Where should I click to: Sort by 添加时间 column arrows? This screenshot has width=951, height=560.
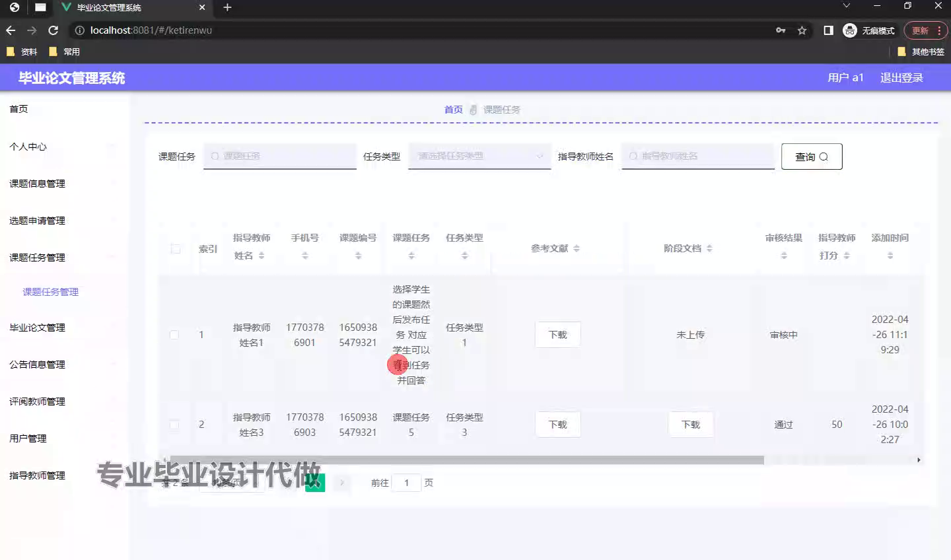[x=890, y=256]
